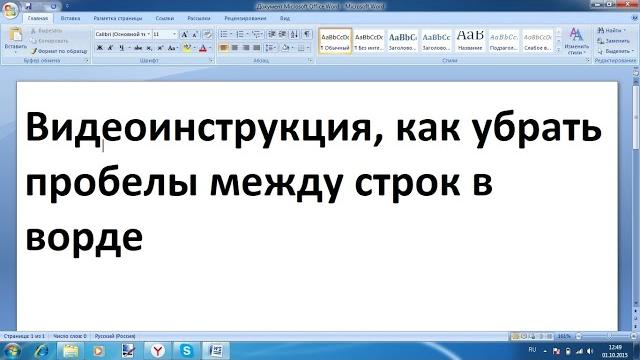Viewport: 640px width, 360px height.
Task: Toggle Superscript formatting
Action: pyautogui.click(x=160, y=48)
